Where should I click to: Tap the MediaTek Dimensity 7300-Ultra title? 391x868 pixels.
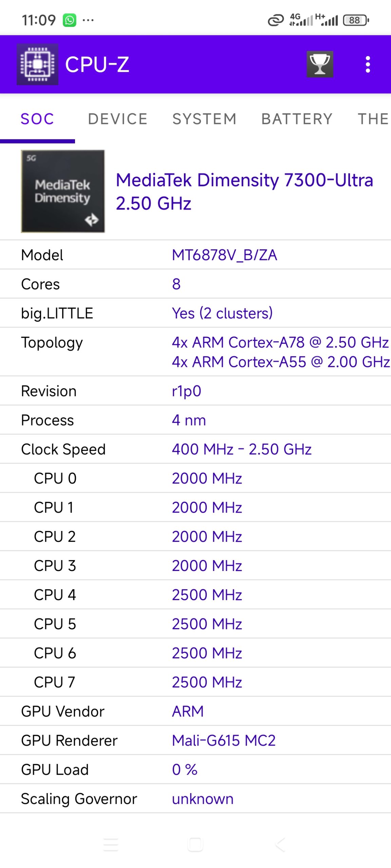244,191
